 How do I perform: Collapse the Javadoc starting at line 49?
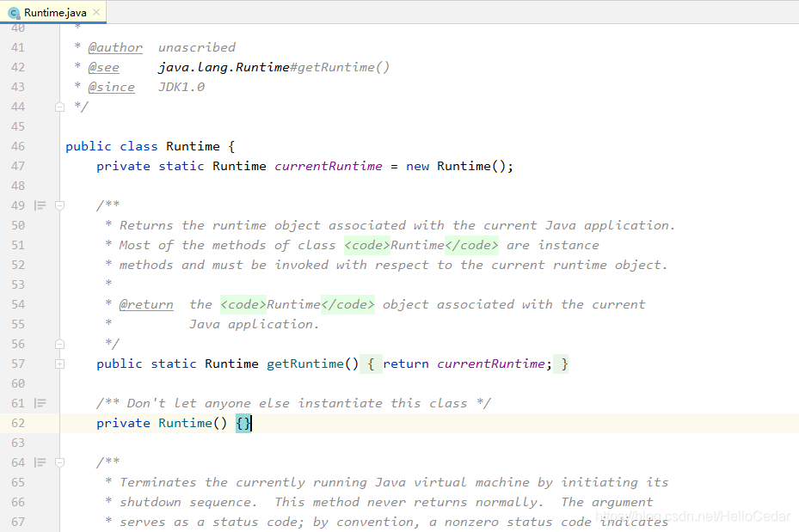59,205
